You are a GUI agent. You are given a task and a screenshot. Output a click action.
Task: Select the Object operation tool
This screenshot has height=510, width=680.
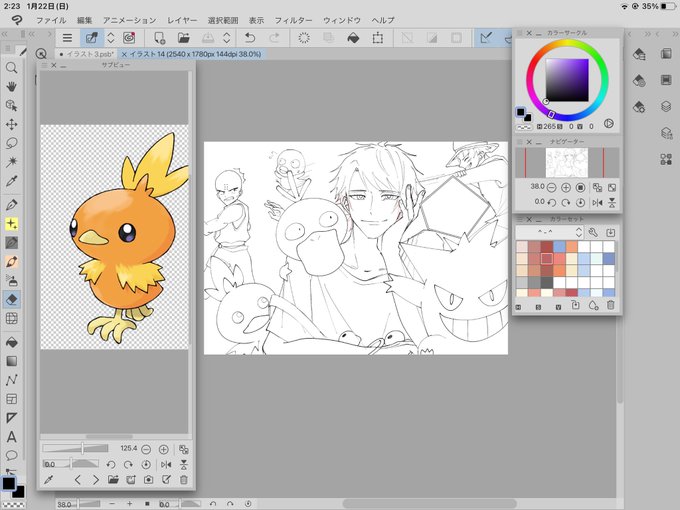click(x=12, y=105)
